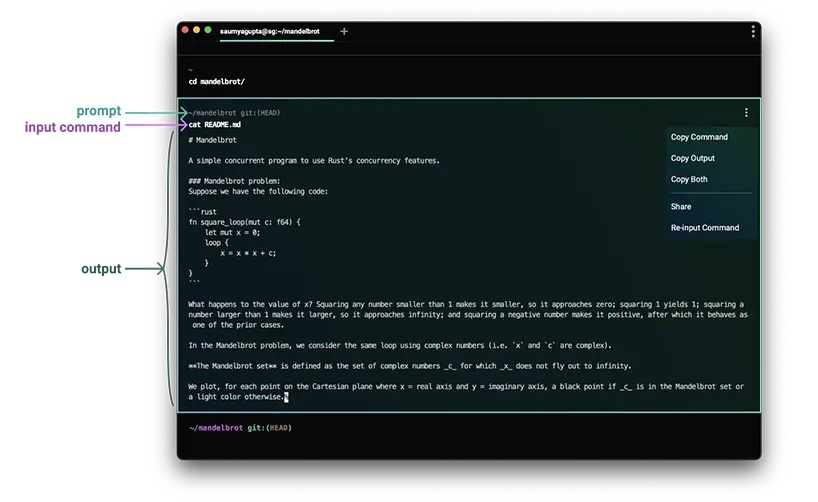Choose Copy Command from context menu

pyautogui.click(x=699, y=137)
